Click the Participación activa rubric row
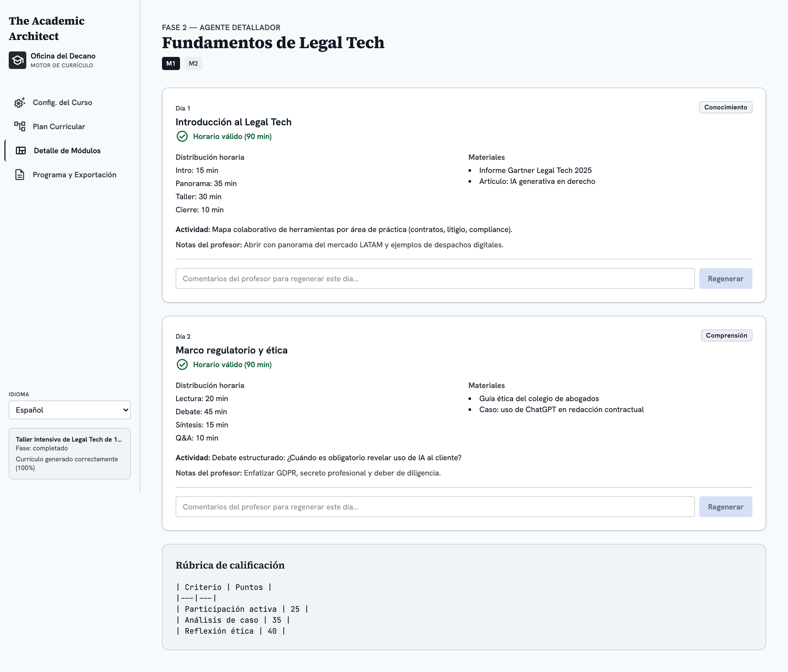Viewport: 788px width, 672px height. 242,609
